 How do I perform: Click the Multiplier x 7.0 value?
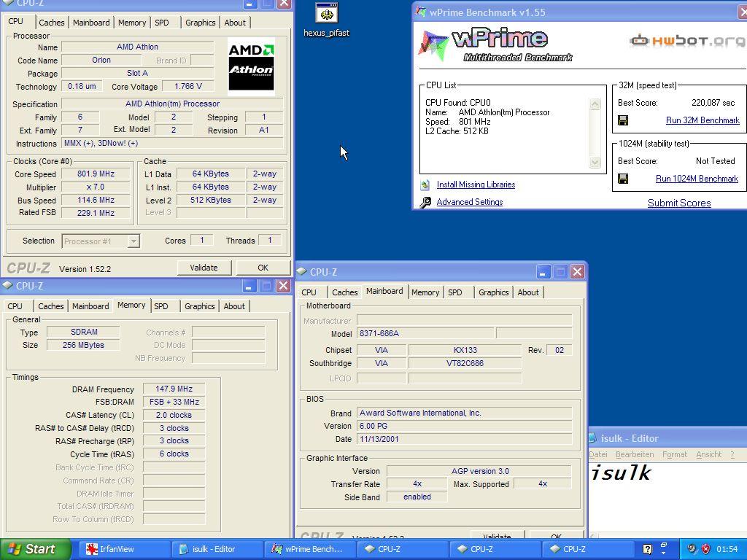(96, 187)
